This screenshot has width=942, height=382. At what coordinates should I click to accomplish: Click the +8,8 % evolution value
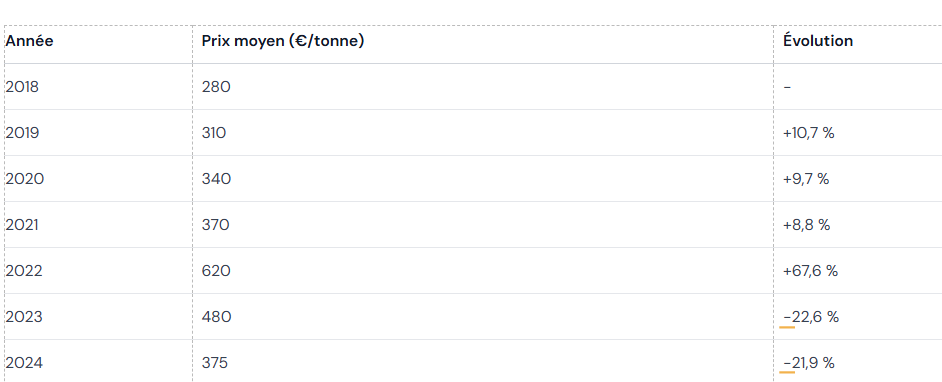pos(807,225)
